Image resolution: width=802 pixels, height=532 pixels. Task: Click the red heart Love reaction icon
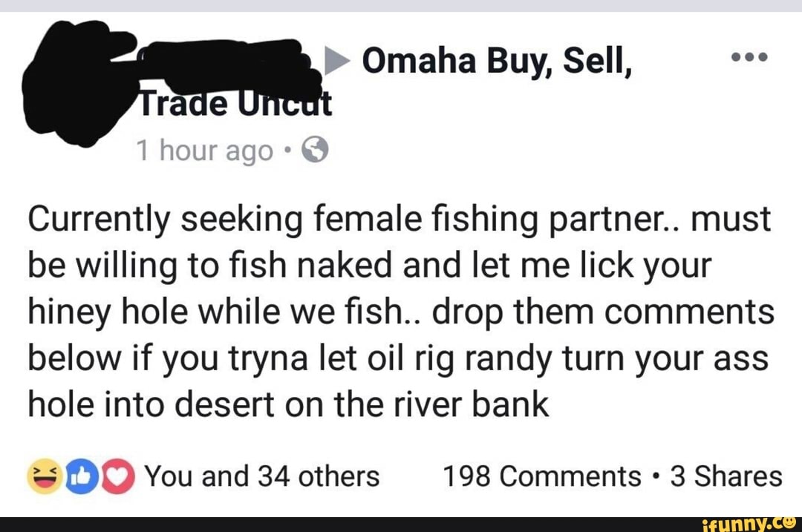[x=117, y=476]
